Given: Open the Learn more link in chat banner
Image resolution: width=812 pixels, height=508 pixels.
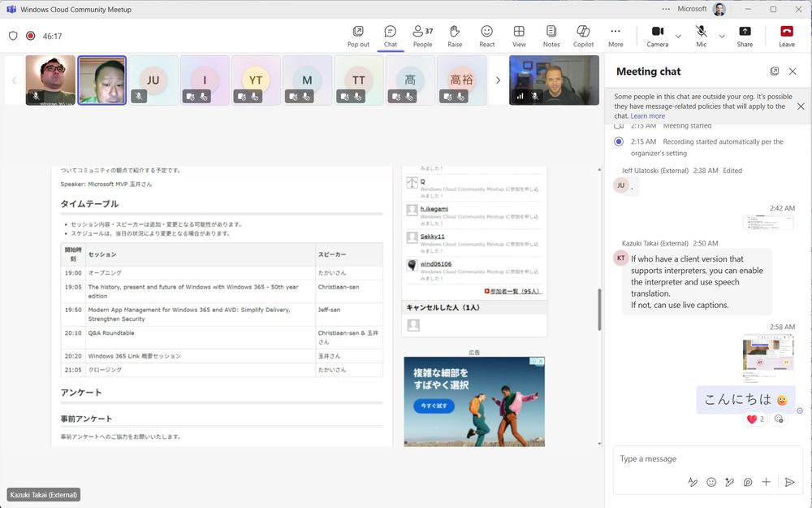Looking at the screenshot, I should 647,116.
